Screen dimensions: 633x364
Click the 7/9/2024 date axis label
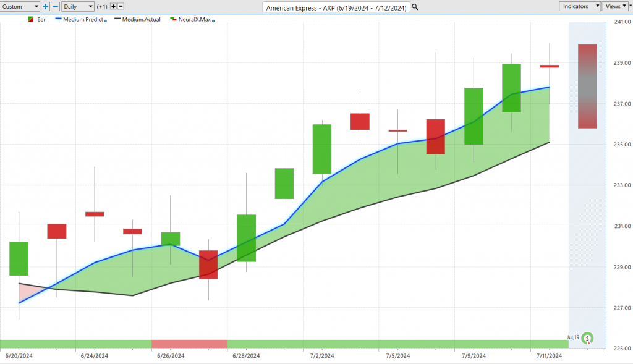(x=474, y=356)
